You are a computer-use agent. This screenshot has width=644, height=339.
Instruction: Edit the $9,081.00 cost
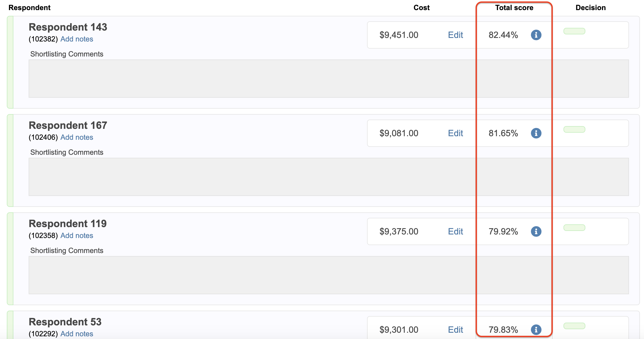click(455, 133)
